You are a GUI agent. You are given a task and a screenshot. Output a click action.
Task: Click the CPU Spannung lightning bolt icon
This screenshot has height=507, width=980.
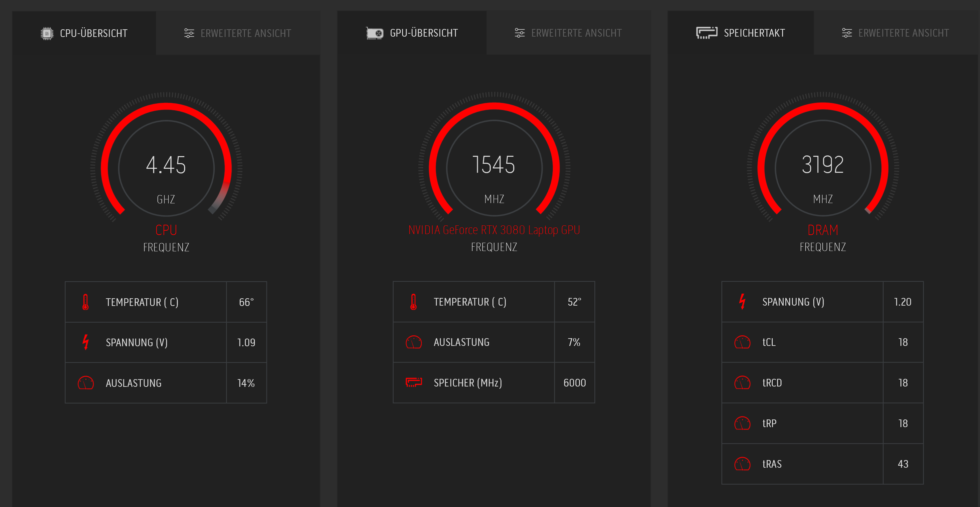pyautogui.click(x=86, y=342)
